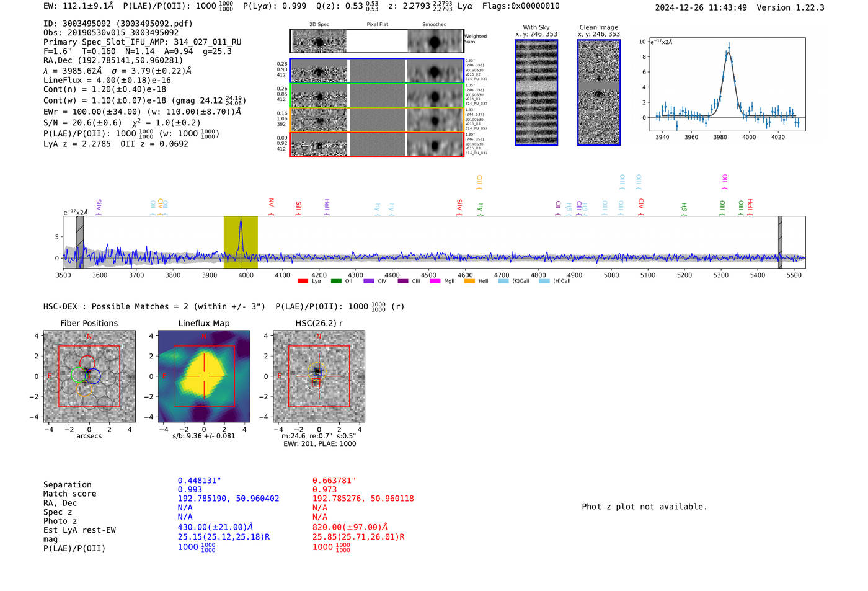Screen dimensions: 868x591
Task: Click the Gaussian emission line fit plot
Action: pos(727,84)
